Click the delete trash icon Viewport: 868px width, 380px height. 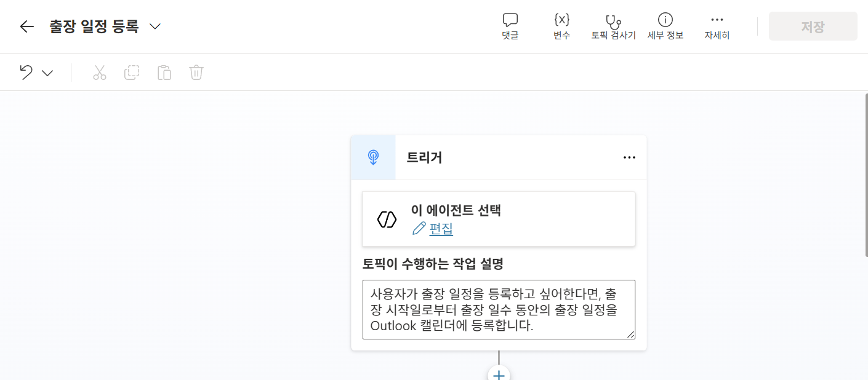pos(196,73)
